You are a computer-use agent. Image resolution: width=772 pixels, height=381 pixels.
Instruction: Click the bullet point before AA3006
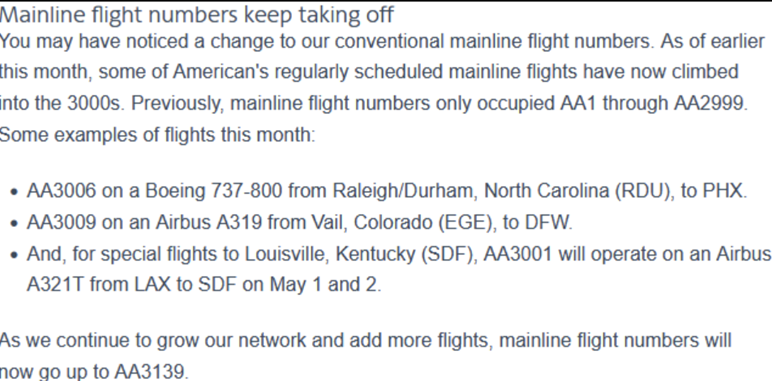click(x=14, y=192)
